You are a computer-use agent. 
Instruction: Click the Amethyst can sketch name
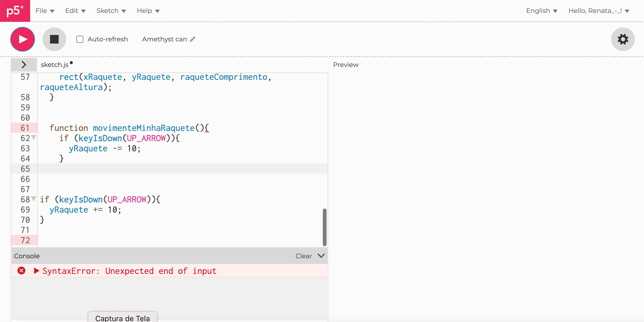coord(164,39)
